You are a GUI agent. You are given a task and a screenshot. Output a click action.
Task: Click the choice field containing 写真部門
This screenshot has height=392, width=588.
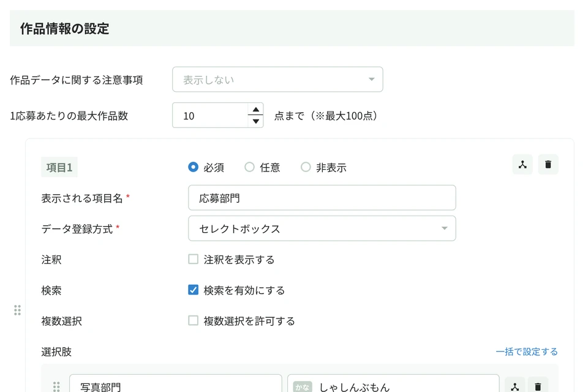[176, 384]
